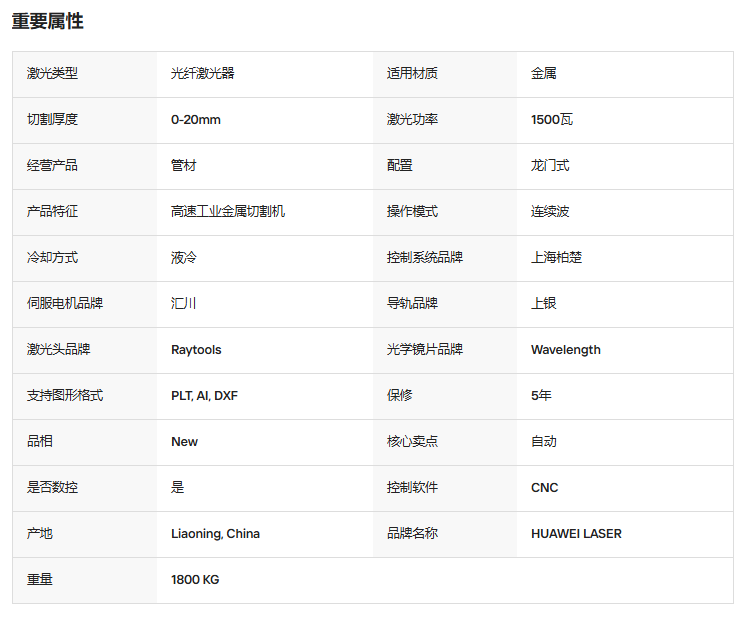Select the 连续波 operation mode value

[550, 211]
